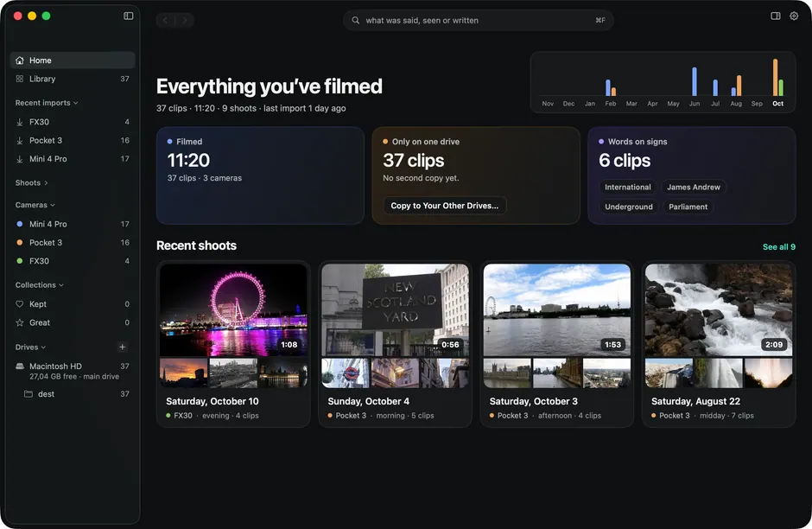812x529 pixels.
Task: Click the sunset thumbnail under October 10
Action: click(183, 373)
